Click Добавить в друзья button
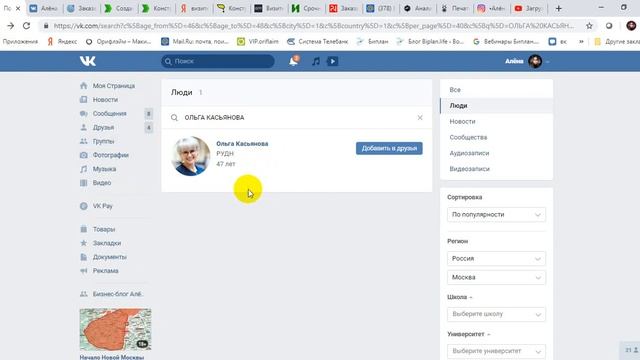The width and height of the screenshot is (640, 360). [389, 149]
